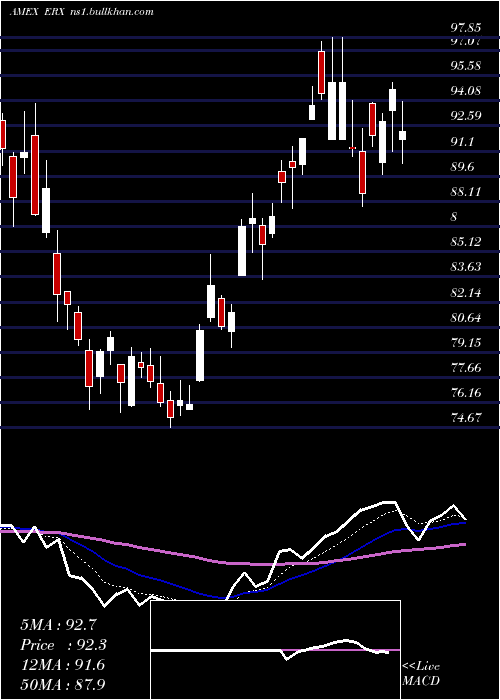Click the 76.16 price axis label
This screenshot has width=500, height=700.
466,393
